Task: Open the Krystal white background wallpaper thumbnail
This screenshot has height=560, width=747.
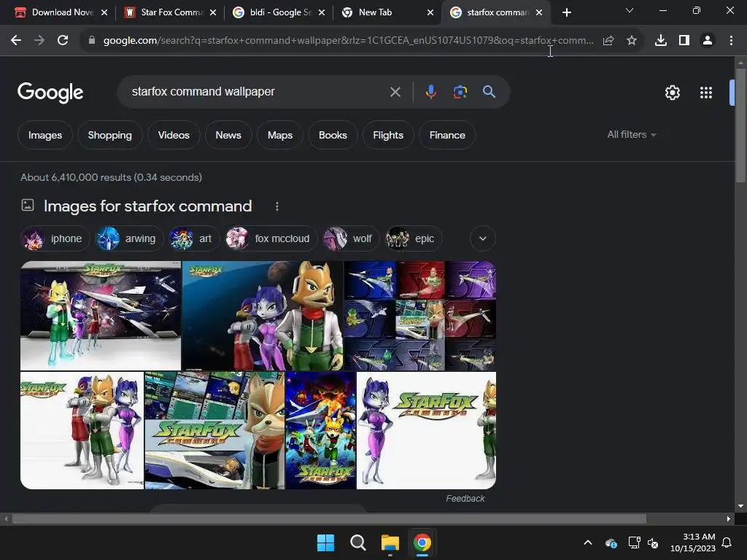Action: (x=426, y=430)
